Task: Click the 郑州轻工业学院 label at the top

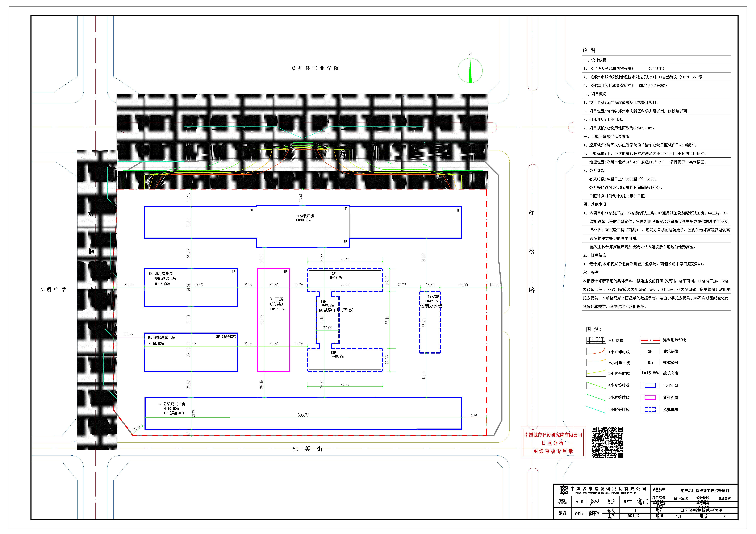Action: [315, 68]
